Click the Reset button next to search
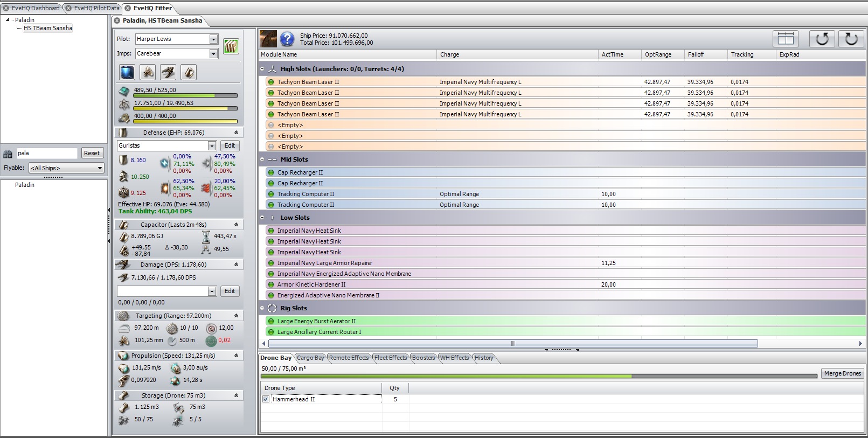 (x=92, y=153)
